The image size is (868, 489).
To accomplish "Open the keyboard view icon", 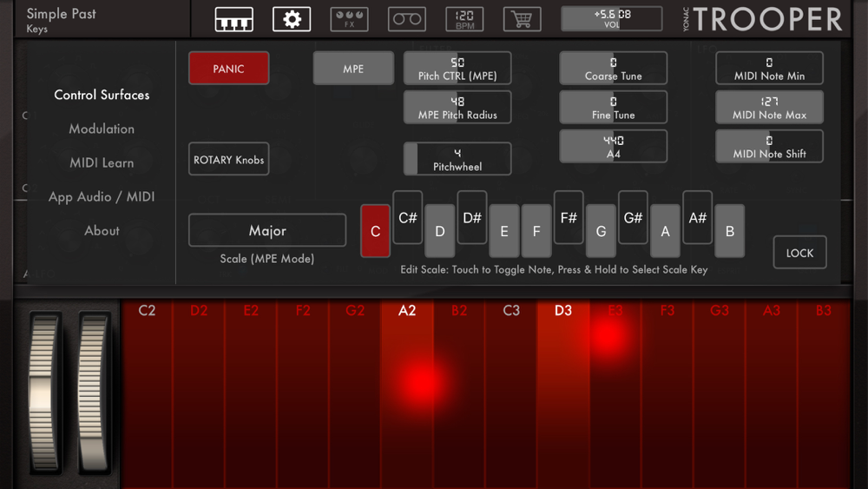I will coord(234,19).
